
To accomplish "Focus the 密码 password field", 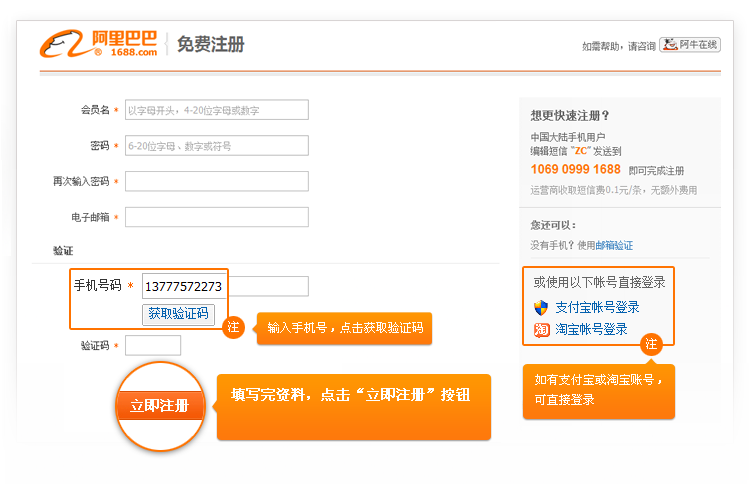I will click(x=217, y=146).
